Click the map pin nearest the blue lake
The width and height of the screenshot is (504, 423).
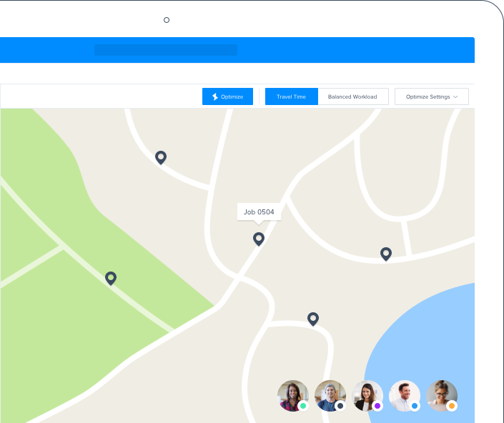coord(386,254)
